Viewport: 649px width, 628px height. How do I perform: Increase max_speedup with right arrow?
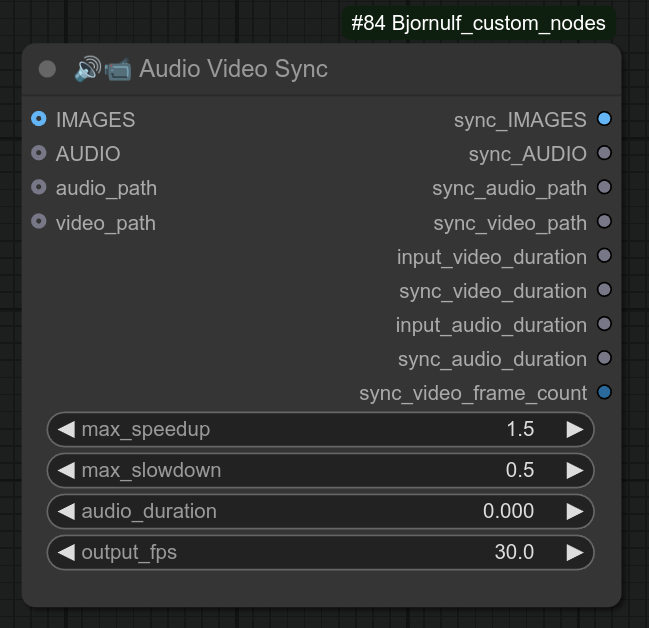(x=575, y=429)
